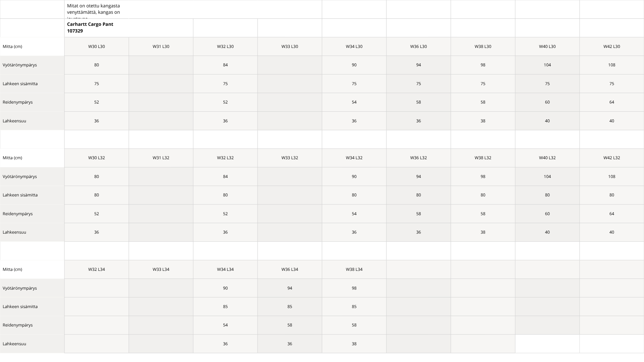Click the first table's Vyötärönympärys row label
The height and width of the screenshot is (362, 644).
20,65
